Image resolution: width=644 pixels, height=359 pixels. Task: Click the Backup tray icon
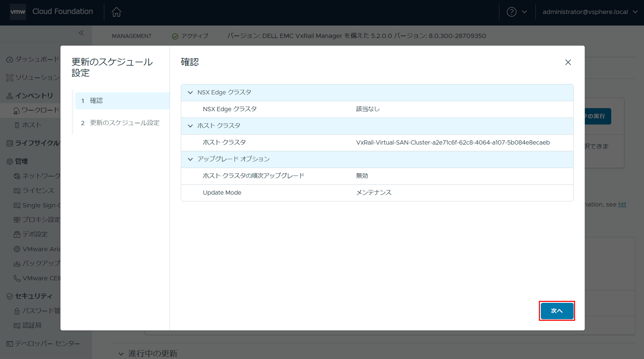coord(17,264)
